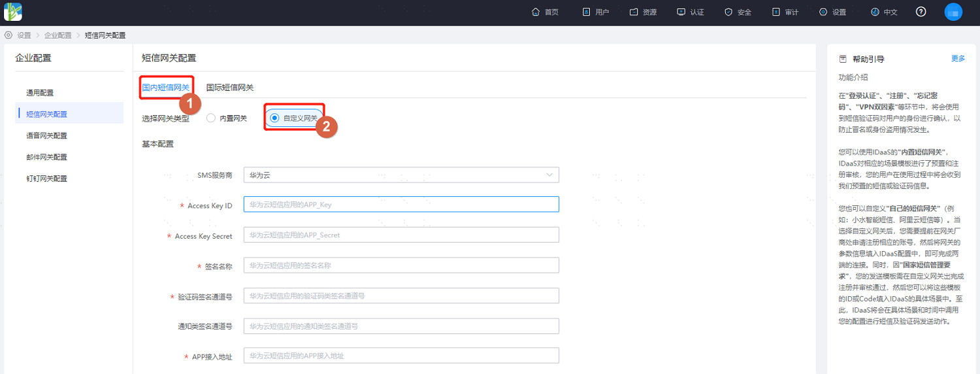Open the 安全 shield icon

(x=728, y=12)
